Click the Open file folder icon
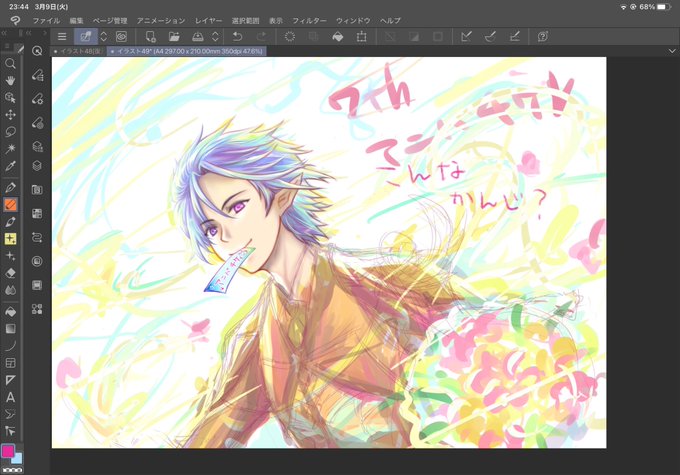 pyautogui.click(x=174, y=36)
